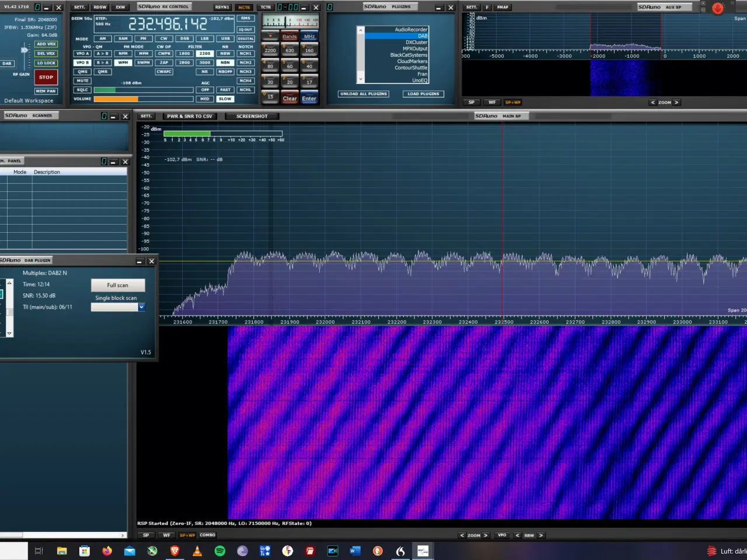Click the horizontal scrollbar under memory panel

63,535
